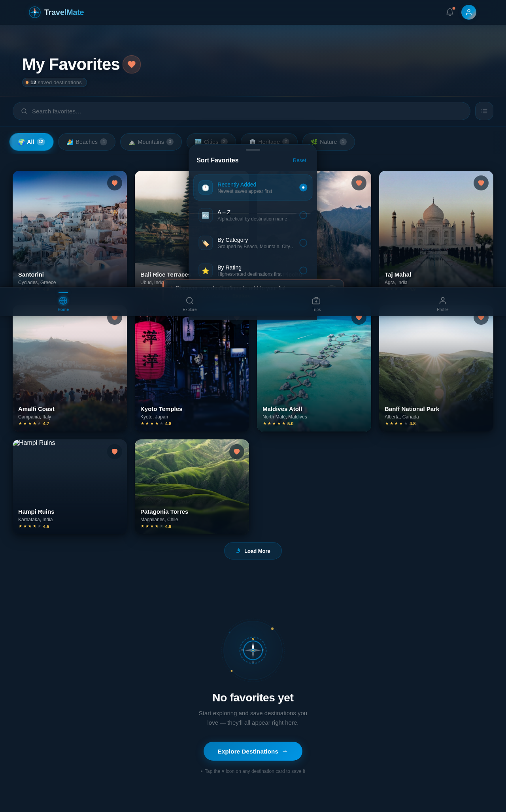Click the sort list icon button
The width and height of the screenshot is (506, 812).
click(x=484, y=111)
